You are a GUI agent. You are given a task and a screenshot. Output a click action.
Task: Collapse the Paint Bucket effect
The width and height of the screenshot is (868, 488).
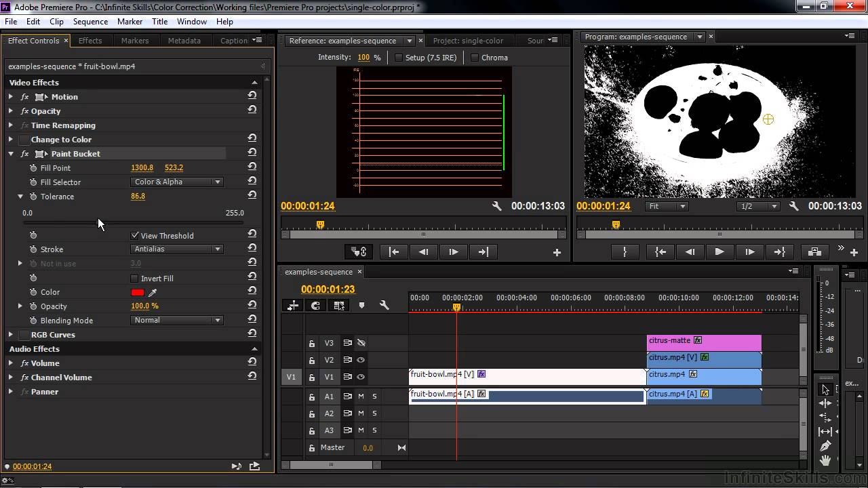[11, 154]
